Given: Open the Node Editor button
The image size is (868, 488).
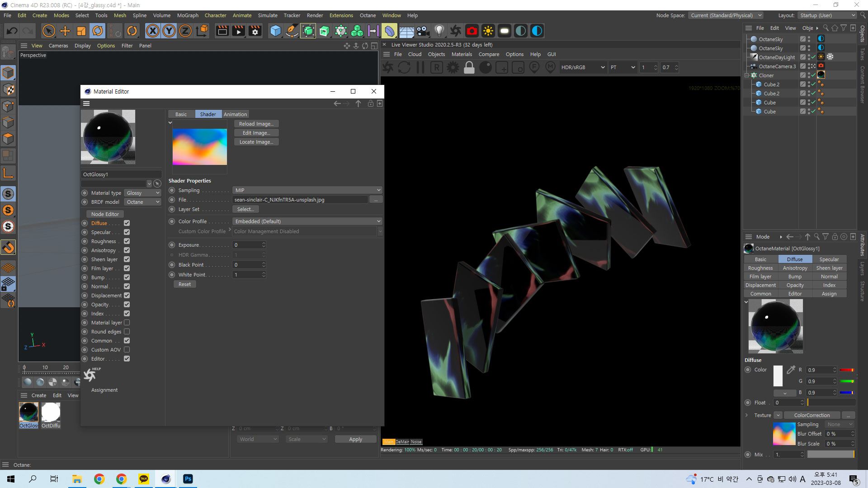Looking at the screenshot, I should coord(105,214).
